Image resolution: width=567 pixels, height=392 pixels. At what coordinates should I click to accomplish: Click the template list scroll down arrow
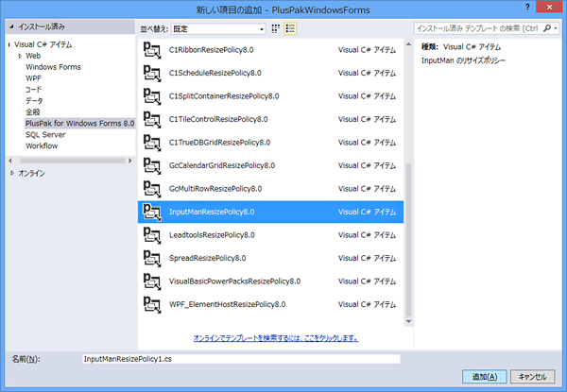[x=408, y=321]
